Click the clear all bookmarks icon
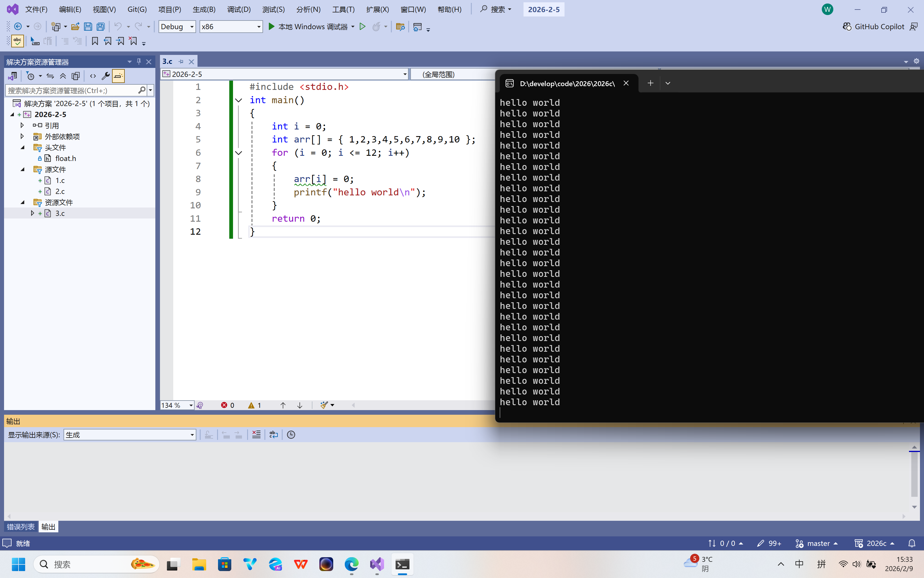Viewport: 924px width, 578px height. (x=133, y=41)
